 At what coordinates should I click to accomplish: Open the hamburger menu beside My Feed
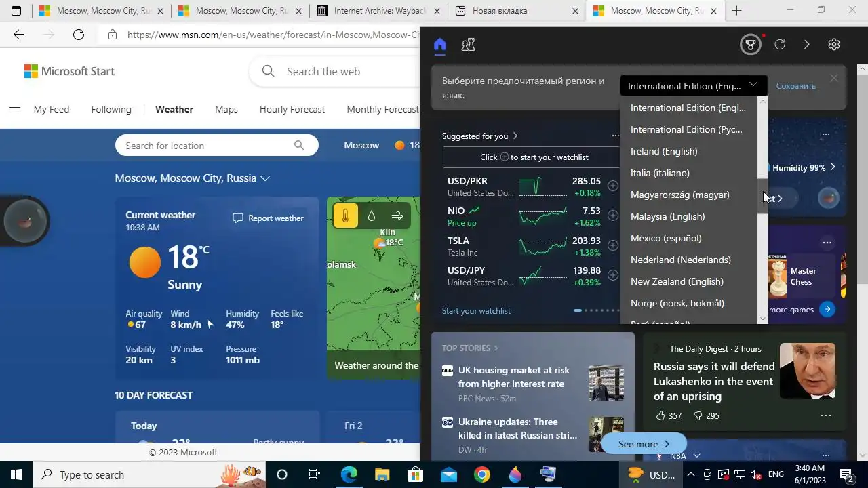point(15,110)
